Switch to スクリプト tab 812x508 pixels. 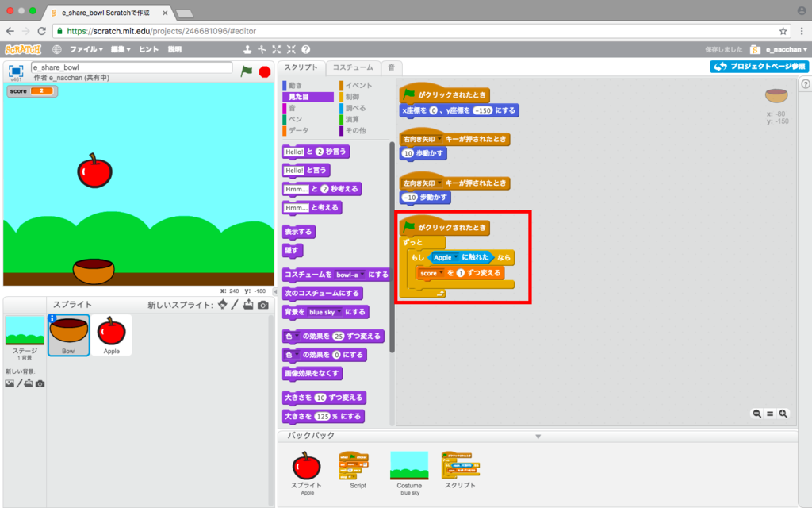coord(301,67)
